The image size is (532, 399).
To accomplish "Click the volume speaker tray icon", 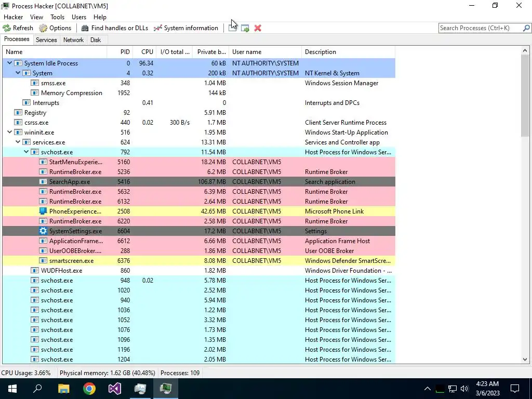I will 464,389.
